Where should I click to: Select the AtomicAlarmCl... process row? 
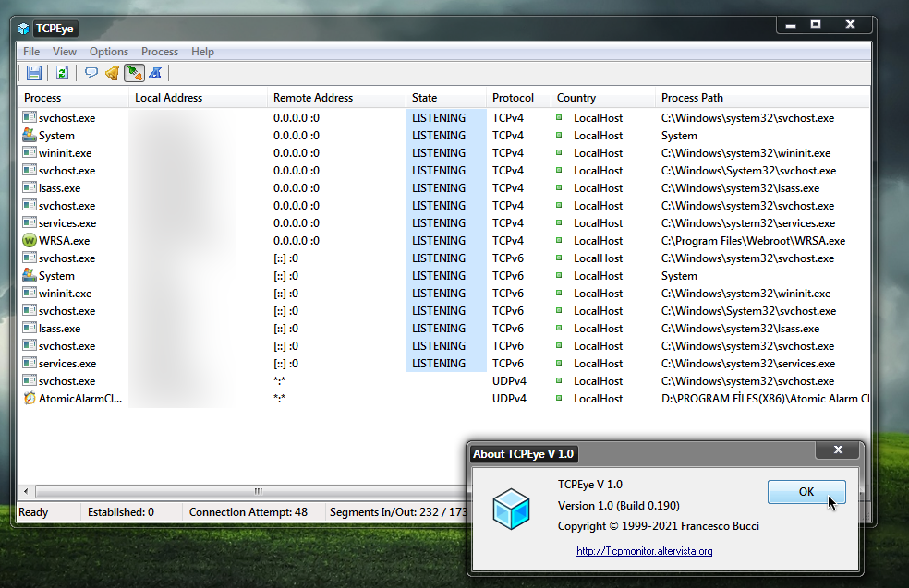click(444, 399)
